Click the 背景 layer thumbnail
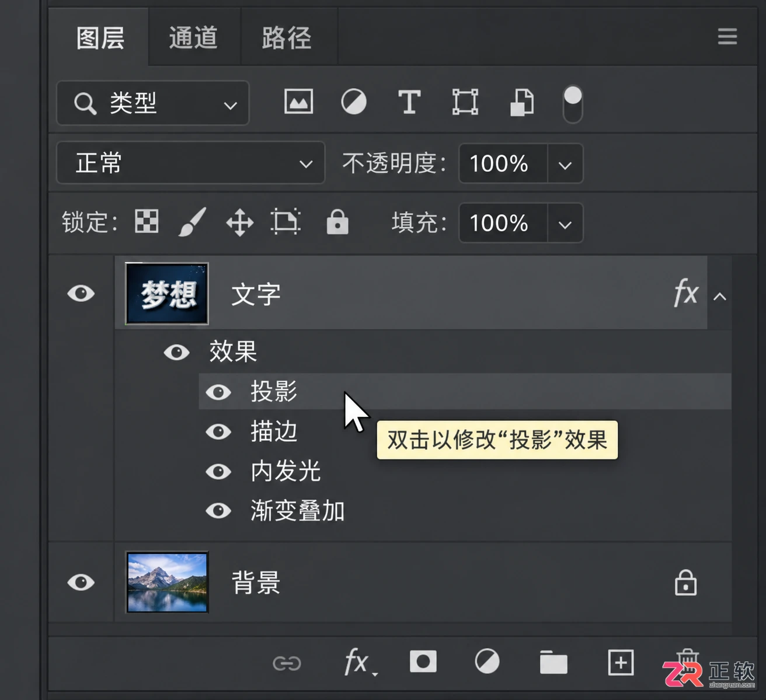 (x=167, y=583)
